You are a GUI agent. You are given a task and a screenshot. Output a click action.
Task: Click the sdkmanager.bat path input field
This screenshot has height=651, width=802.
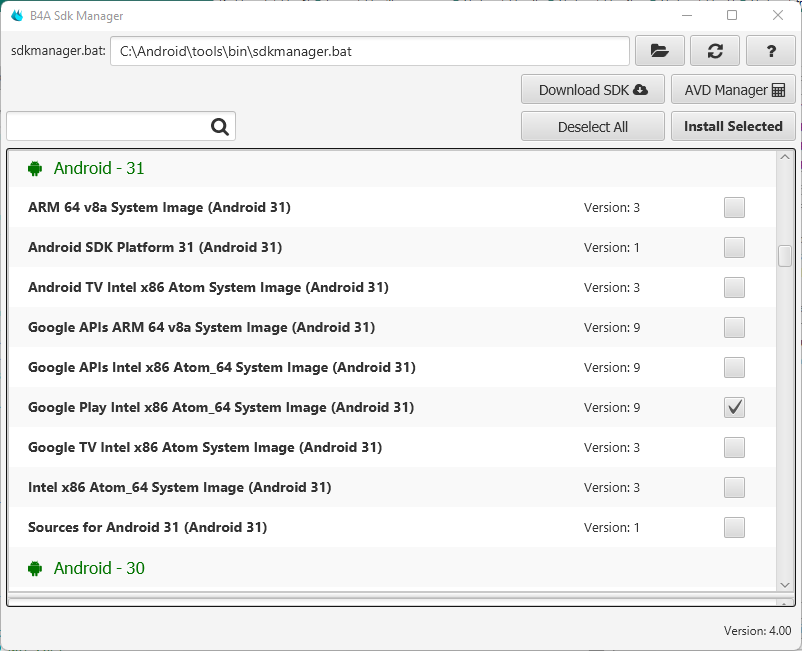click(x=370, y=51)
